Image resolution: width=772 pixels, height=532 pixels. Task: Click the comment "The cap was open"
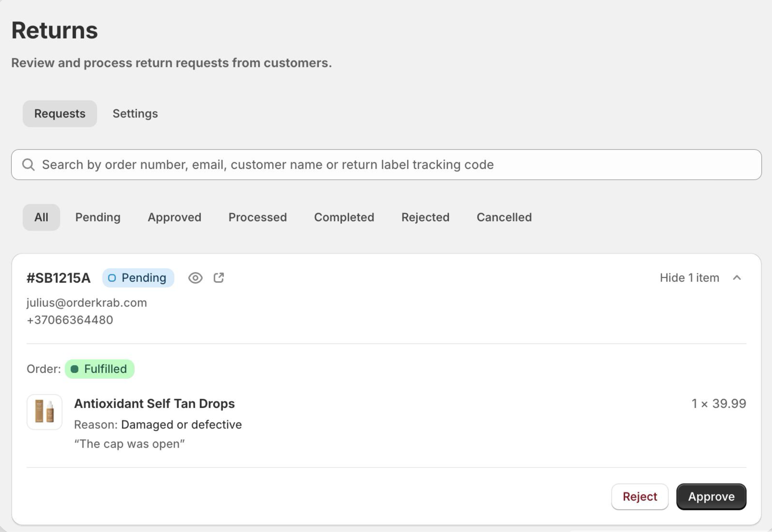click(x=129, y=443)
